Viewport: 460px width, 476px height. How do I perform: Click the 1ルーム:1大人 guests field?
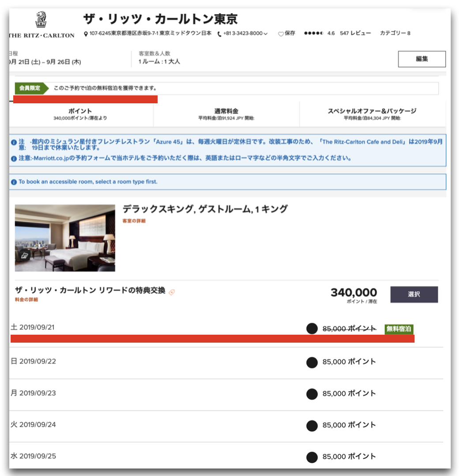click(x=159, y=62)
